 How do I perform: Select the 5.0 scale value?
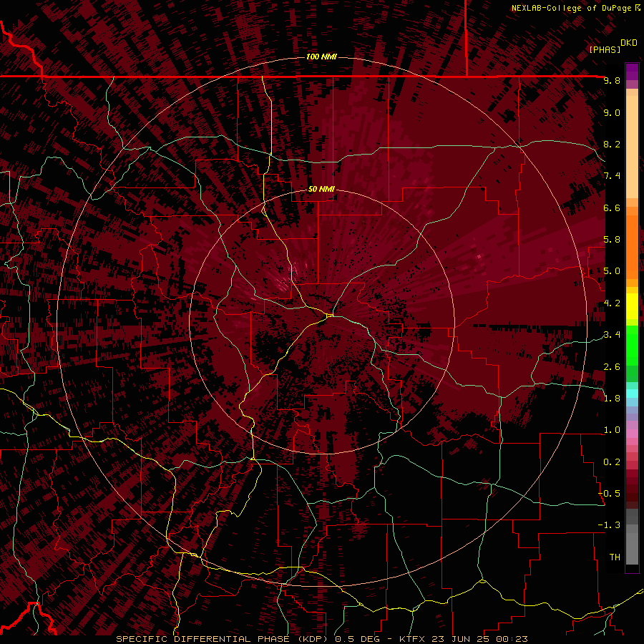coord(612,271)
